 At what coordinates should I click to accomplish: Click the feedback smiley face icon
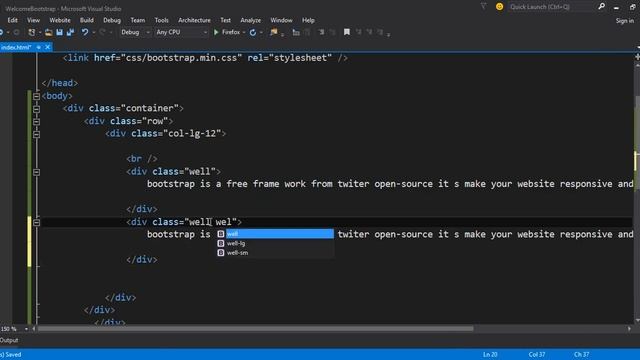499,7
